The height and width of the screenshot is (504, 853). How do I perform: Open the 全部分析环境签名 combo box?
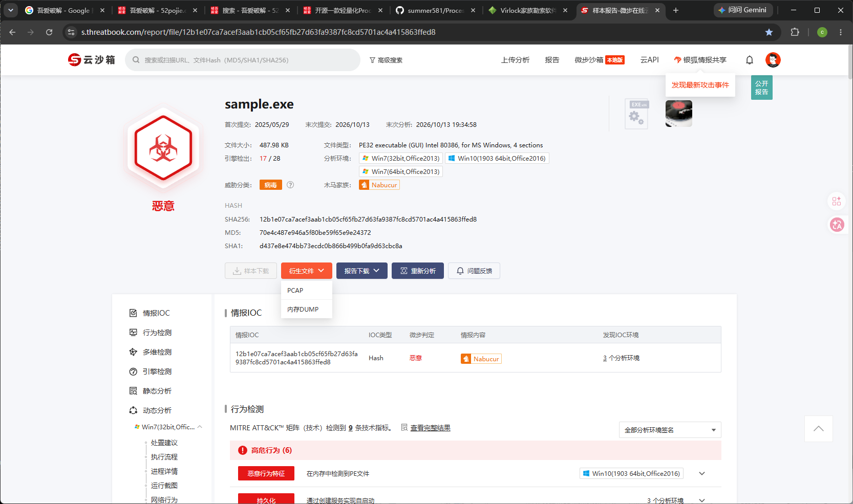click(670, 430)
